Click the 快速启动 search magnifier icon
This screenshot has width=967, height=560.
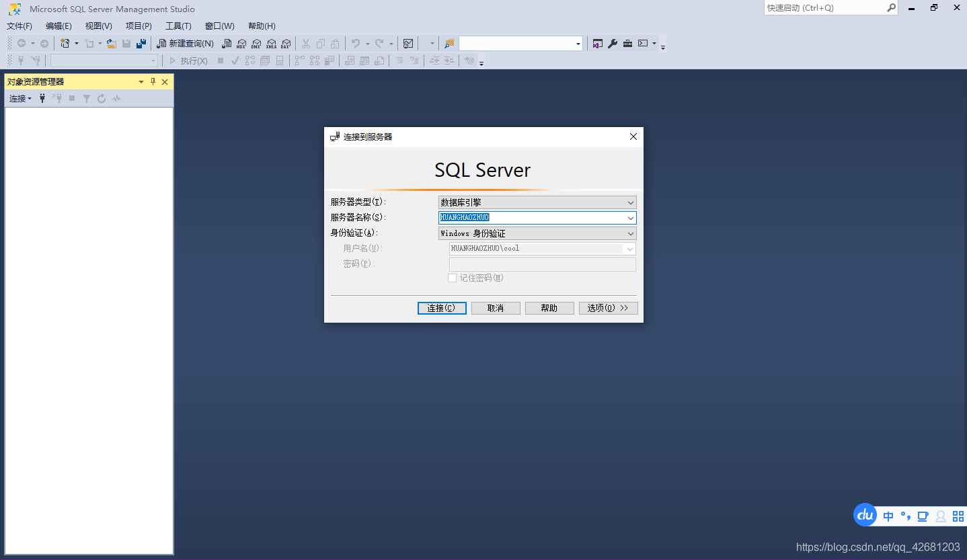[891, 8]
